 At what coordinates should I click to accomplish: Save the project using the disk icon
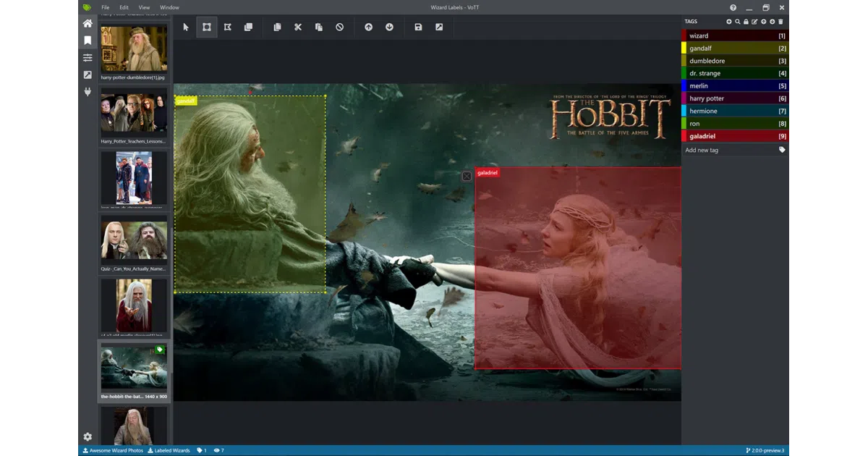pos(418,28)
